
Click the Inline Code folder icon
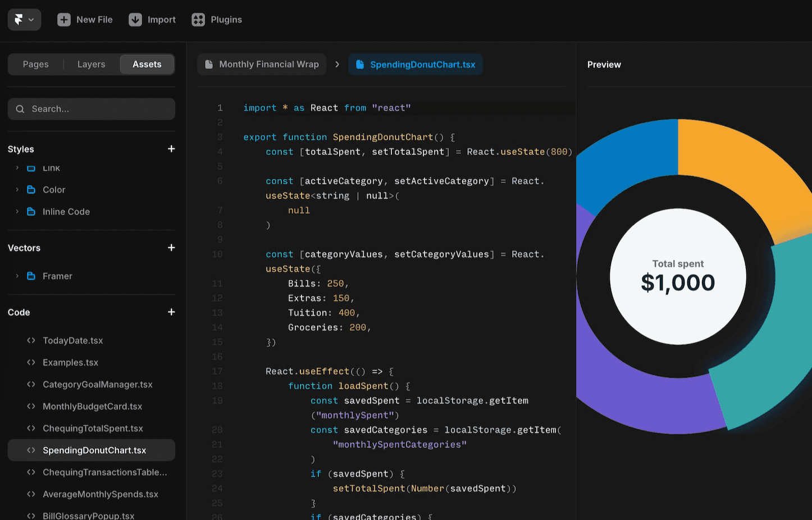click(31, 212)
